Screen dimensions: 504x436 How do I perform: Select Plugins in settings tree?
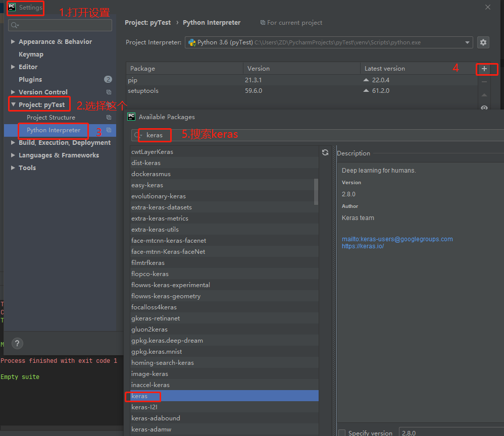click(30, 79)
